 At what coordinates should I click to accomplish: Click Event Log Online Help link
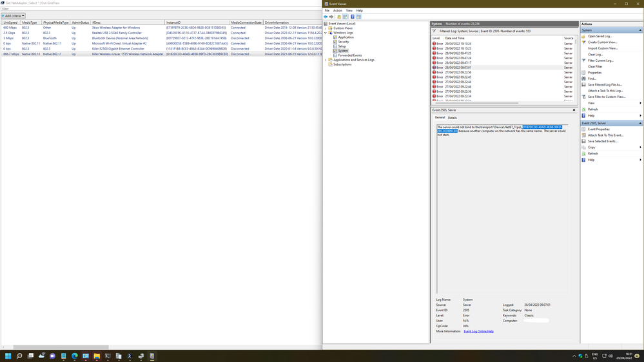[x=478, y=331]
